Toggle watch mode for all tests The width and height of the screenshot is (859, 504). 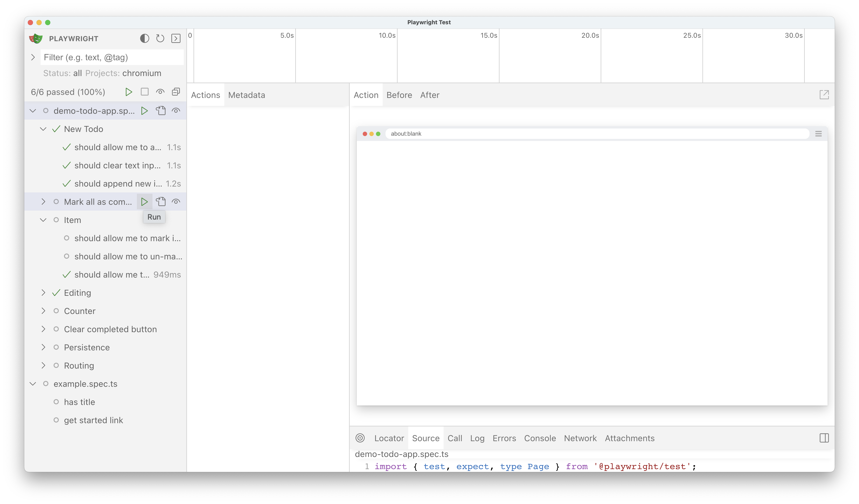160,92
